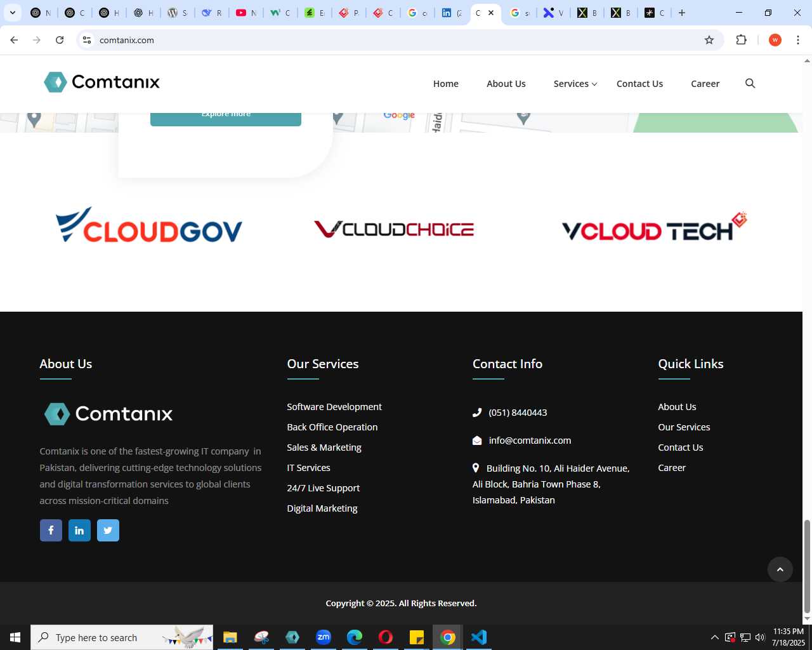Click the VCloudChoice partner logo
The width and height of the screenshot is (812, 650).
394,229
